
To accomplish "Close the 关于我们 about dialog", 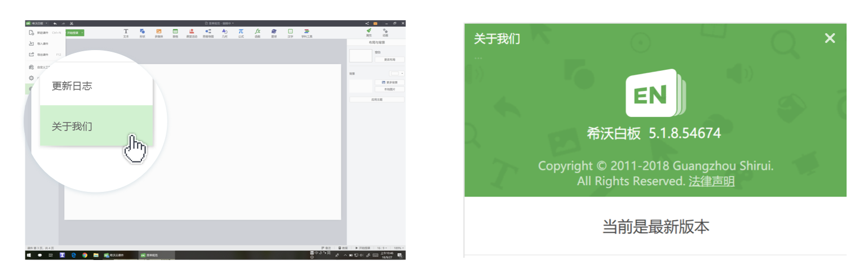I will pos(830,38).
